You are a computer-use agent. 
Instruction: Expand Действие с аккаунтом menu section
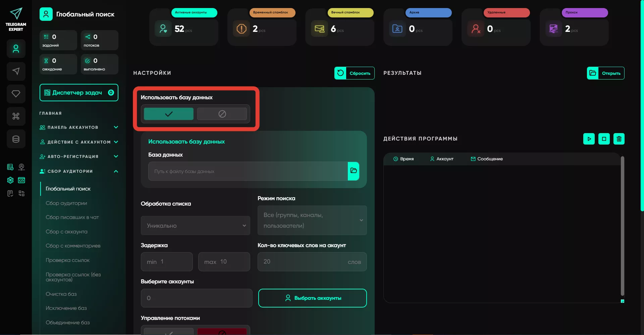click(x=78, y=142)
